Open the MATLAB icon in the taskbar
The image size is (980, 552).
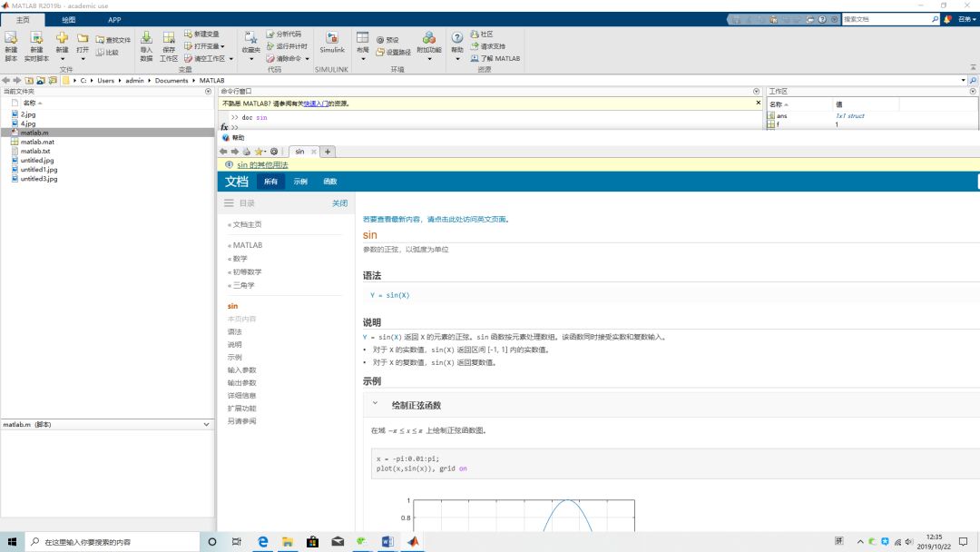pos(413,541)
